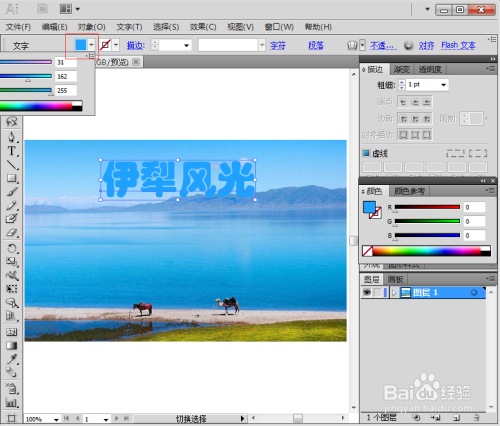Select the Column Graph tool
This screenshot has width=500, height=426.
(x=12, y=403)
